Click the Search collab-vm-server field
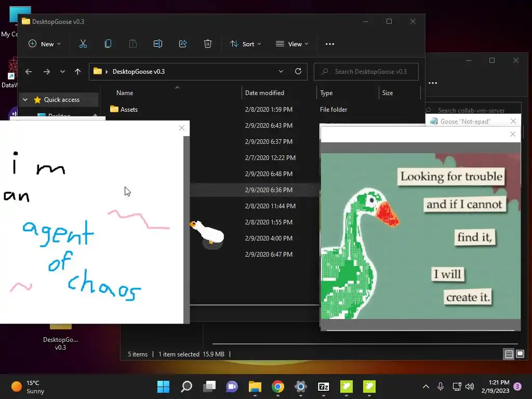 [x=473, y=110]
